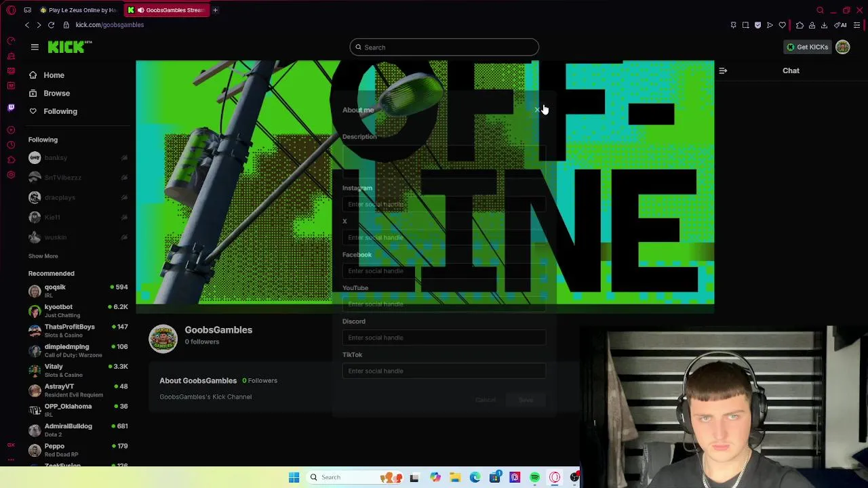Viewport: 868px width, 488px height.
Task: Click the Discord social handle field
Action: pos(444,338)
